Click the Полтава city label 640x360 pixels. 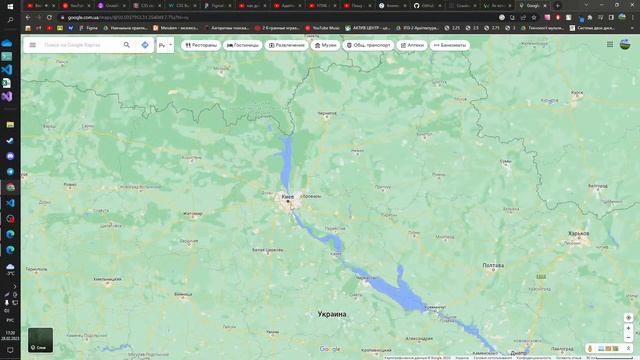click(493, 265)
